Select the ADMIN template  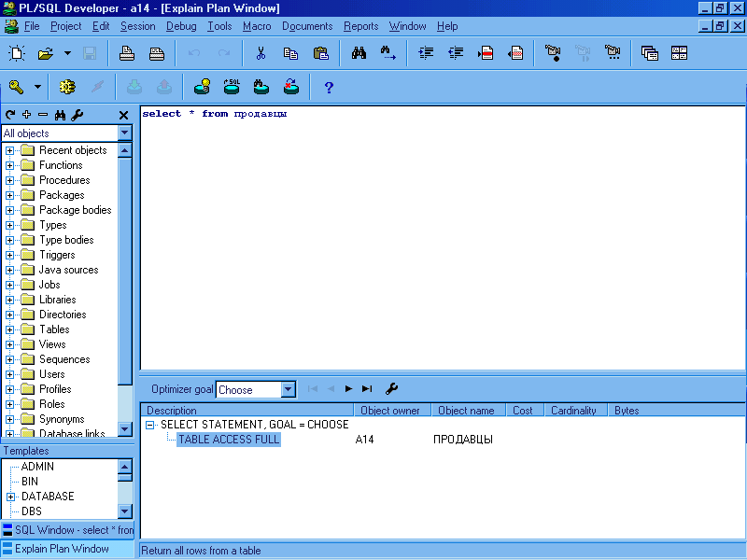37,467
